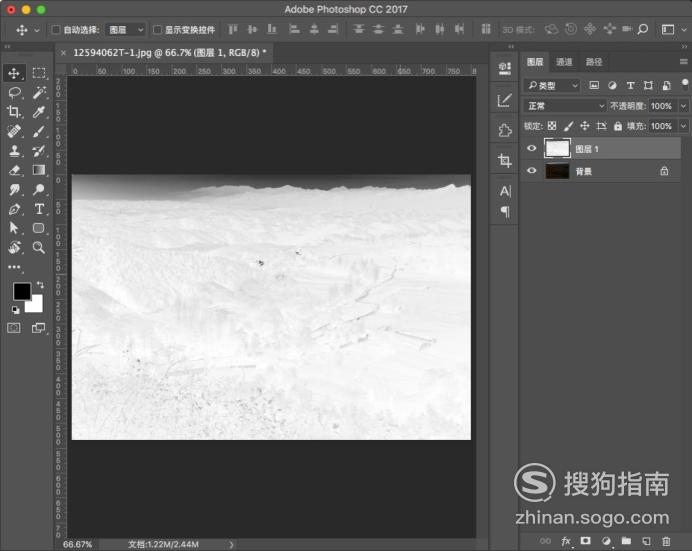
Task: Click the white background color swatch
Action: pyautogui.click(x=36, y=306)
